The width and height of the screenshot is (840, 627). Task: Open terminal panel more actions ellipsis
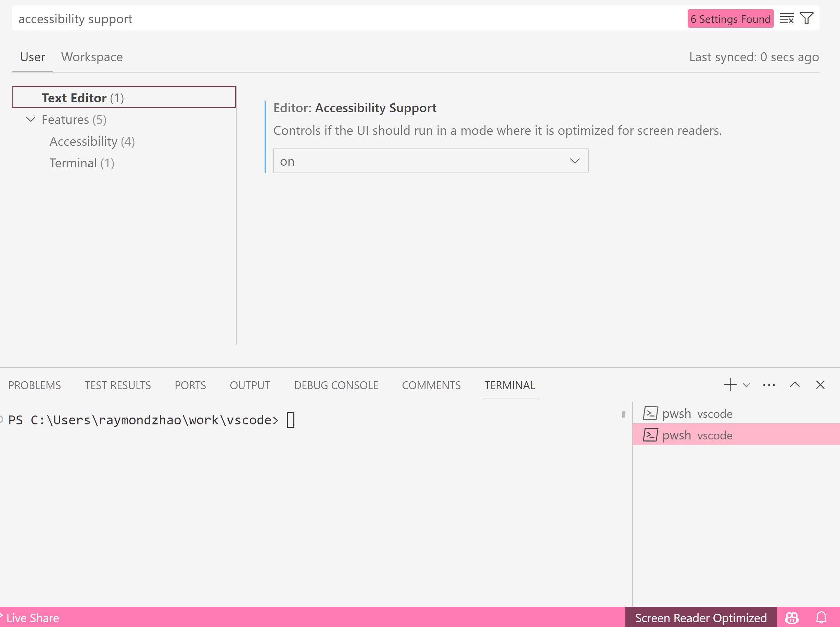click(x=769, y=385)
